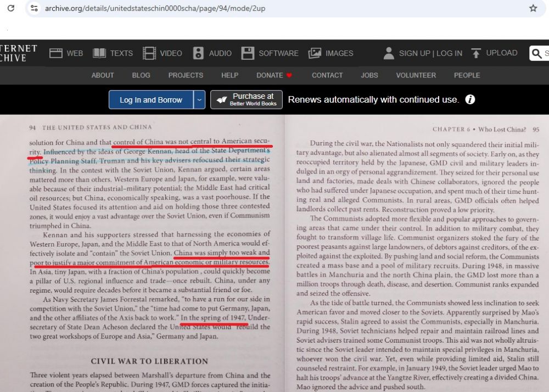Viewport: 549px width, 392px height.
Task: Bookmark this page with star icon
Action: (x=533, y=8)
